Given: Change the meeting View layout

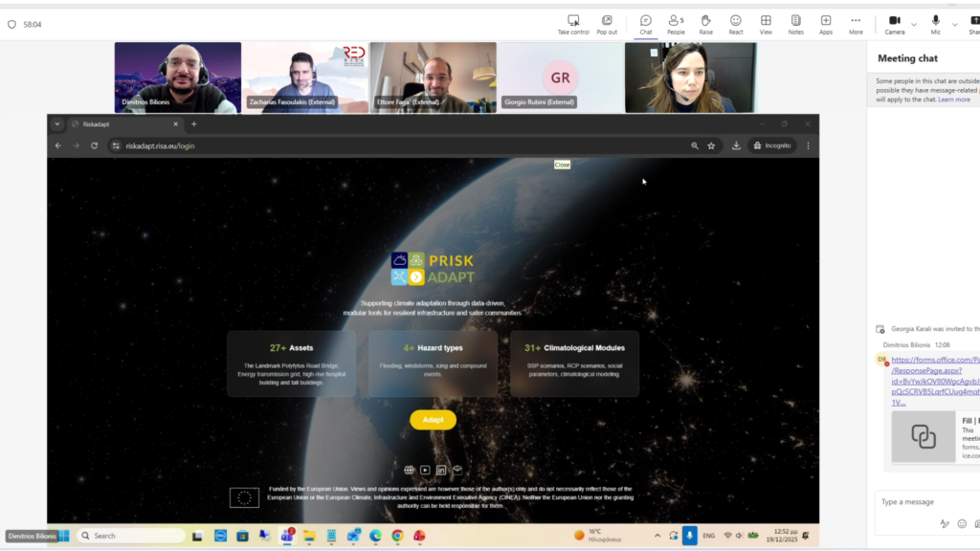Looking at the screenshot, I should click(766, 24).
